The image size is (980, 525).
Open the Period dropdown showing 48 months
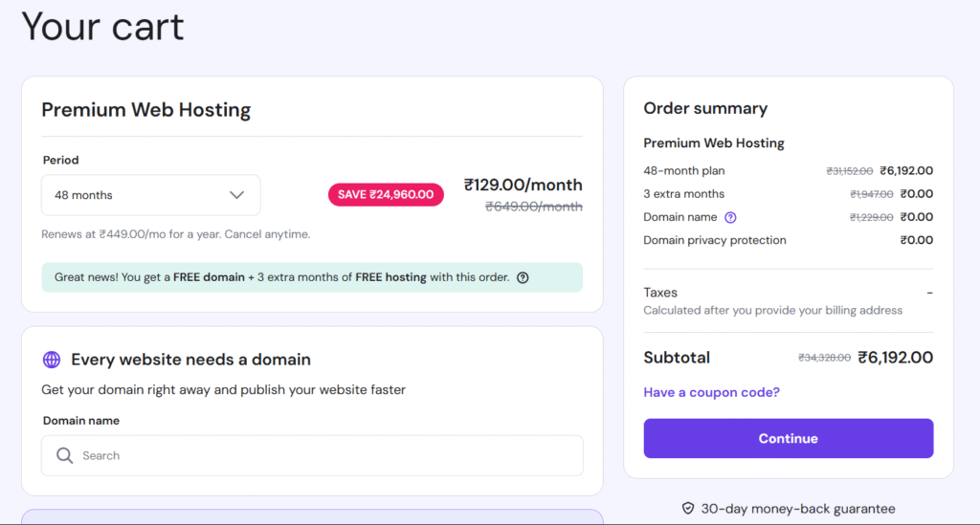150,195
